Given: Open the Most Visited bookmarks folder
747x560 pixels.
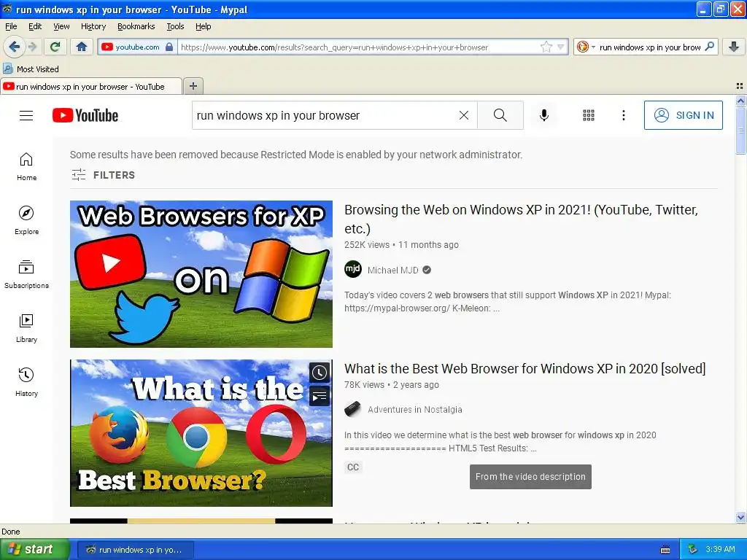Looking at the screenshot, I should [x=31, y=69].
